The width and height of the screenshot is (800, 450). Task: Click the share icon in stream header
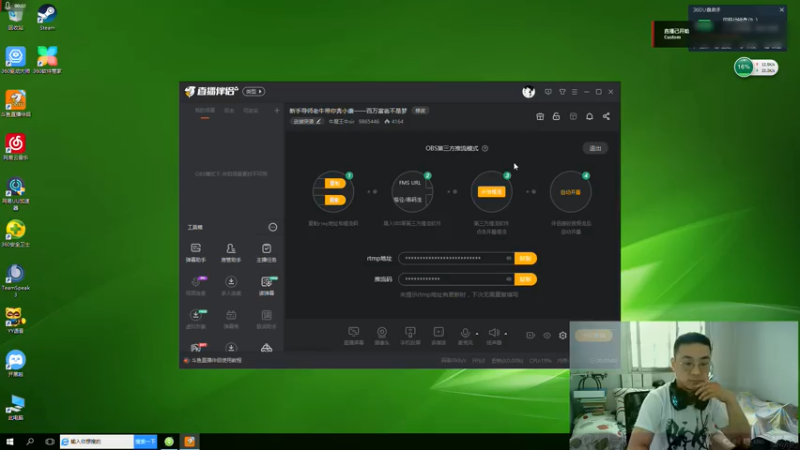pos(606,116)
